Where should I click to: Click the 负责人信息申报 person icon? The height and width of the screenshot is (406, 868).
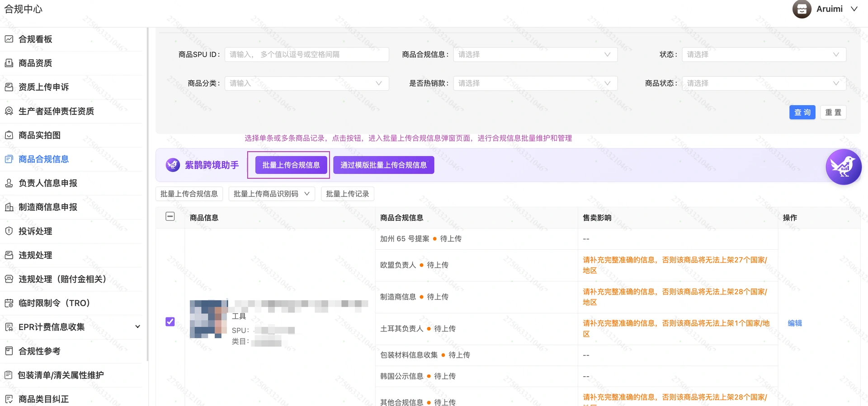(x=9, y=183)
